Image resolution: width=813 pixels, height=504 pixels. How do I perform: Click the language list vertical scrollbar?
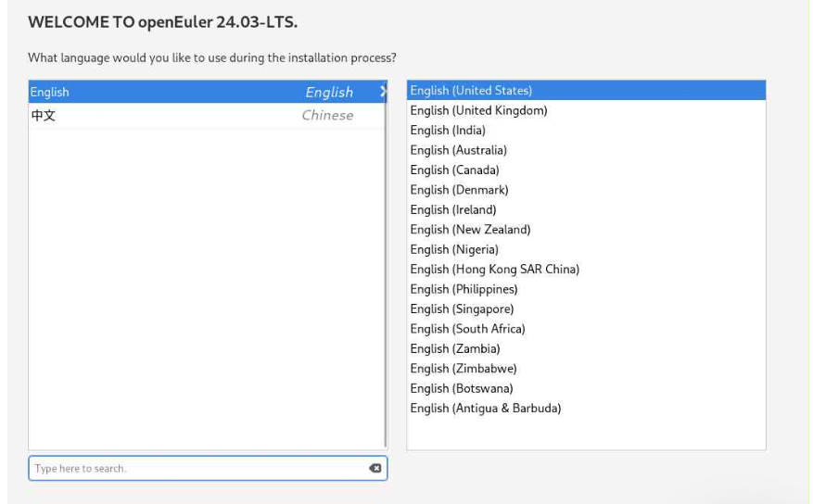(386, 264)
